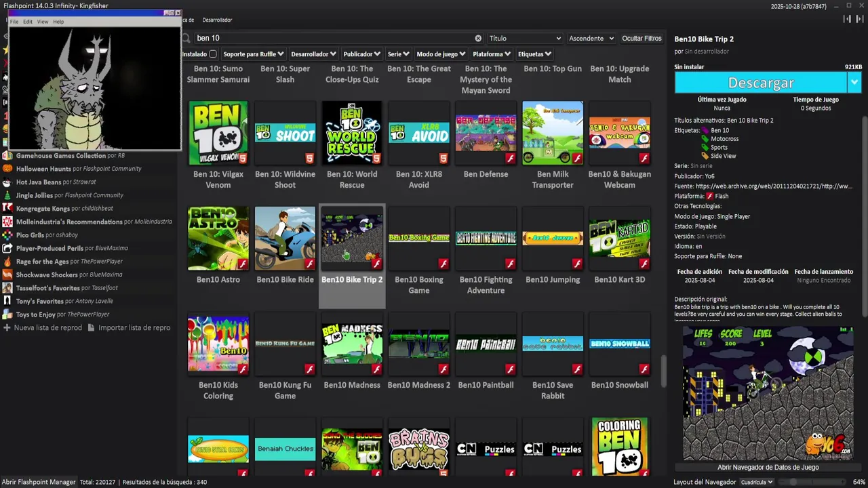This screenshot has height=488, width=868.
Task: Open the Plataforma filter dropdown
Action: (492, 54)
